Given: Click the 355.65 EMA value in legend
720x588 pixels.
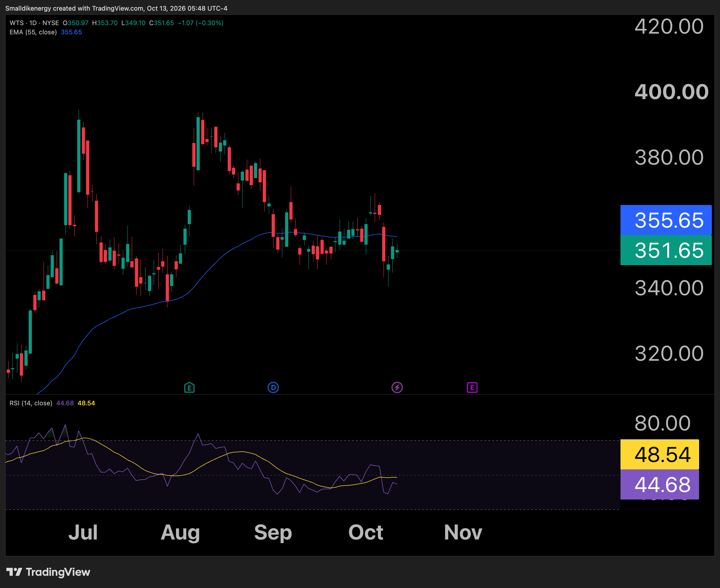Looking at the screenshot, I should click(x=71, y=32).
